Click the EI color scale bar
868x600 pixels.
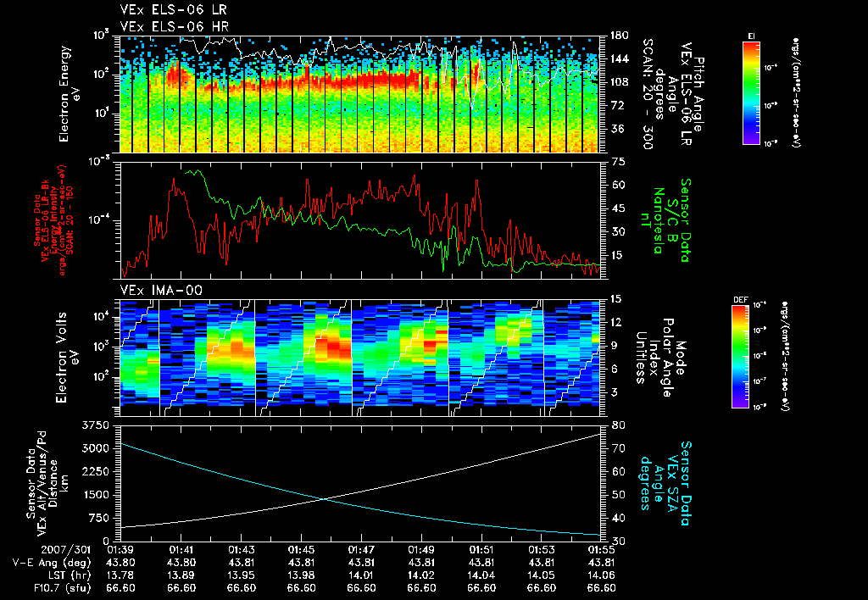751,92
